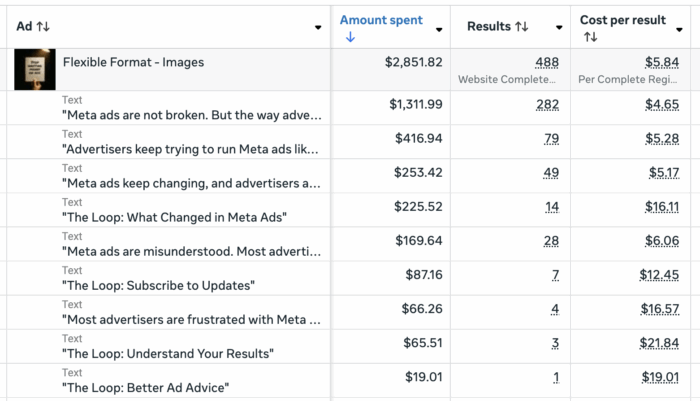Select the "The Loop: What Changed in Meta Ads" row
This screenshot has height=401, width=700.
[174, 218]
